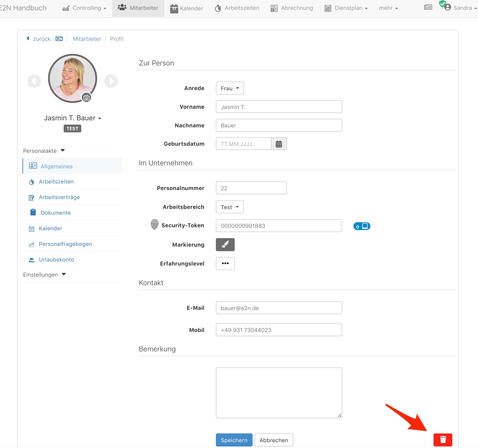Expand the Einstellungen section
The height and width of the screenshot is (448, 478).
pyautogui.click(x=45, y=275)
